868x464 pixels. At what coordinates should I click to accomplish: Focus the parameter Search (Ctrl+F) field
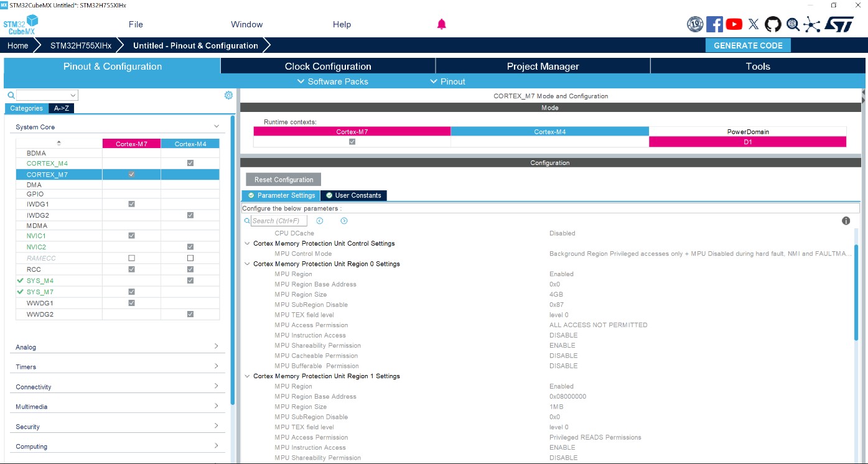pos(279,221)
